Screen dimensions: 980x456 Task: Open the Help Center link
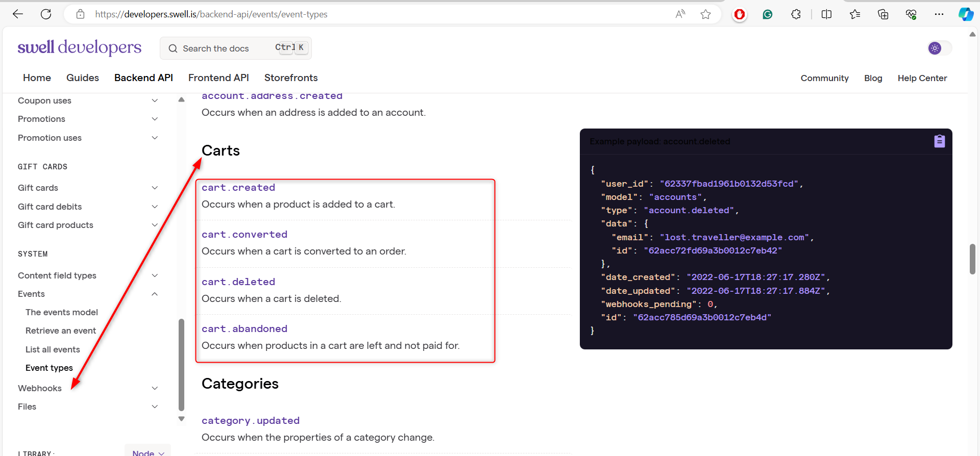coord(922,78)
